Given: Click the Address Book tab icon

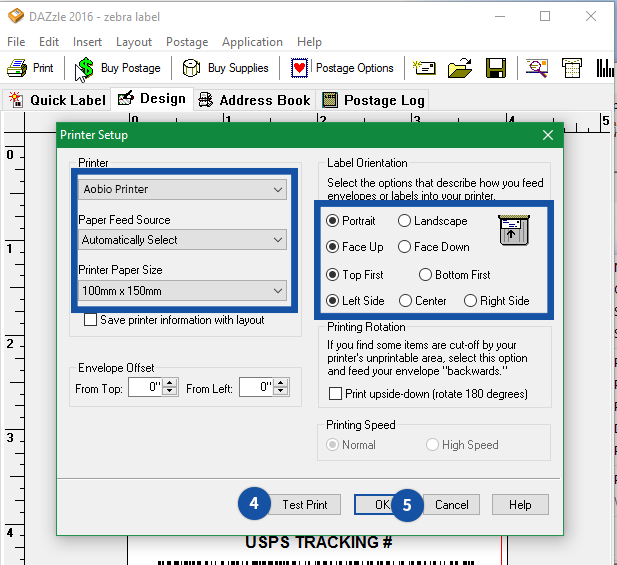Looking at the screenshot, I should (x=206, y=100).
